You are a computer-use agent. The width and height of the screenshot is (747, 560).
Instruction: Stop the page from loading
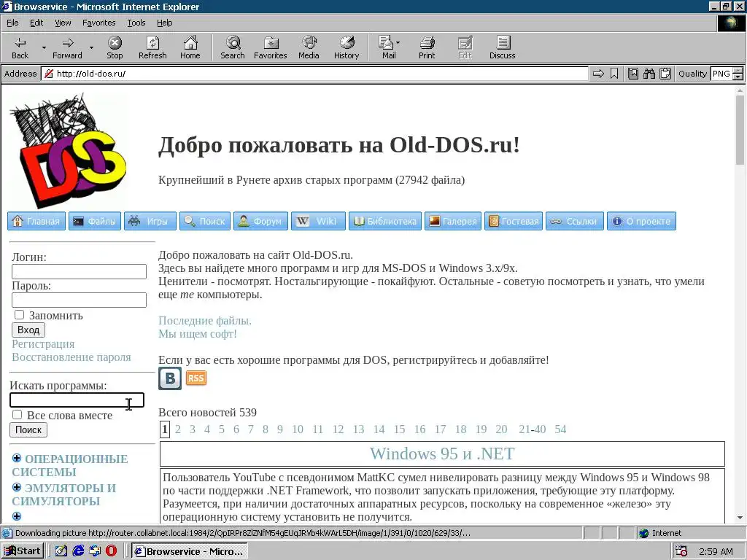point(115,47)
